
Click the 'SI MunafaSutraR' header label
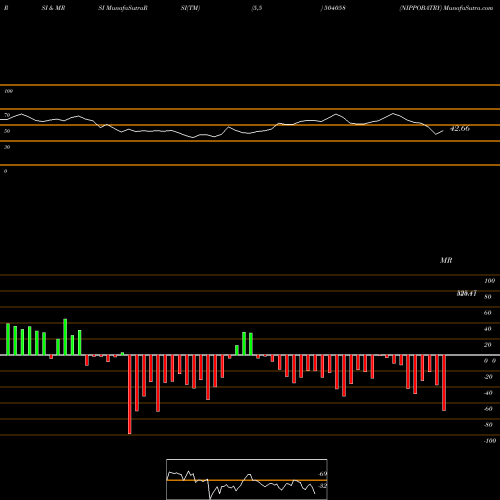coord(123,8)
